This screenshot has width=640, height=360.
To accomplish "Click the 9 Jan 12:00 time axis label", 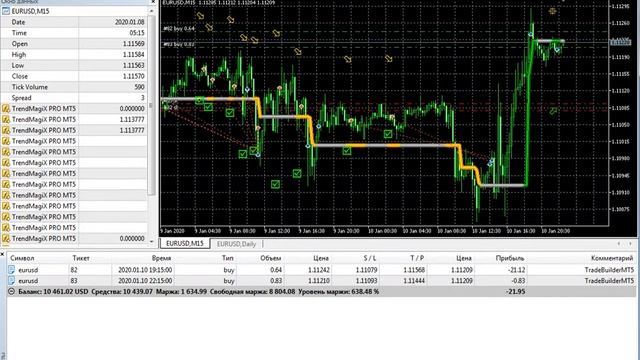I will click(x=277, y=231).
